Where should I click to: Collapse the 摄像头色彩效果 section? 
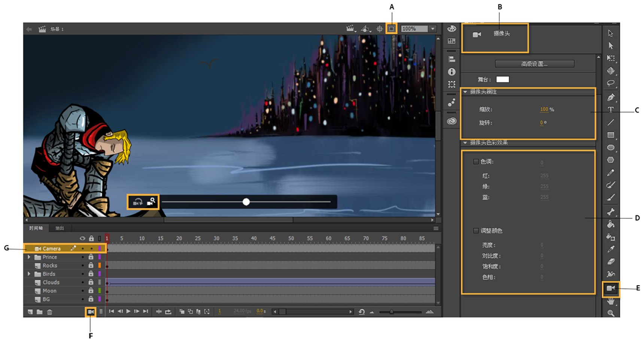pyautogui.click(x=465, y=143)
